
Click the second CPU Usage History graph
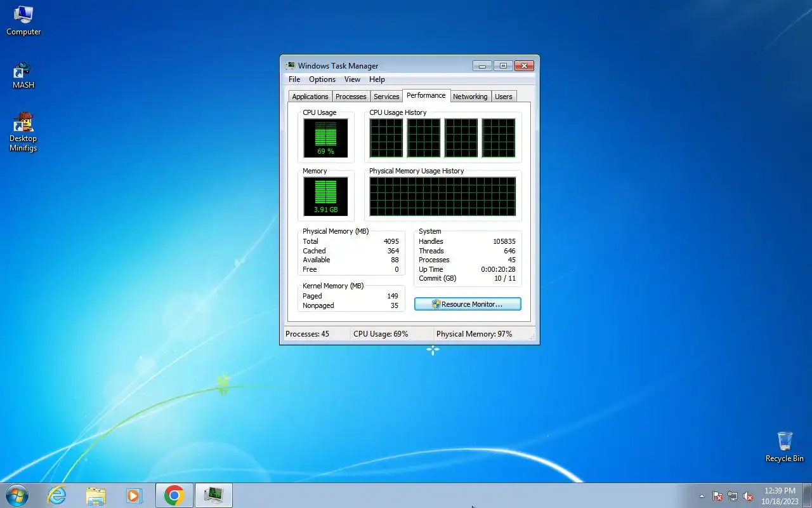click(424, 138)
